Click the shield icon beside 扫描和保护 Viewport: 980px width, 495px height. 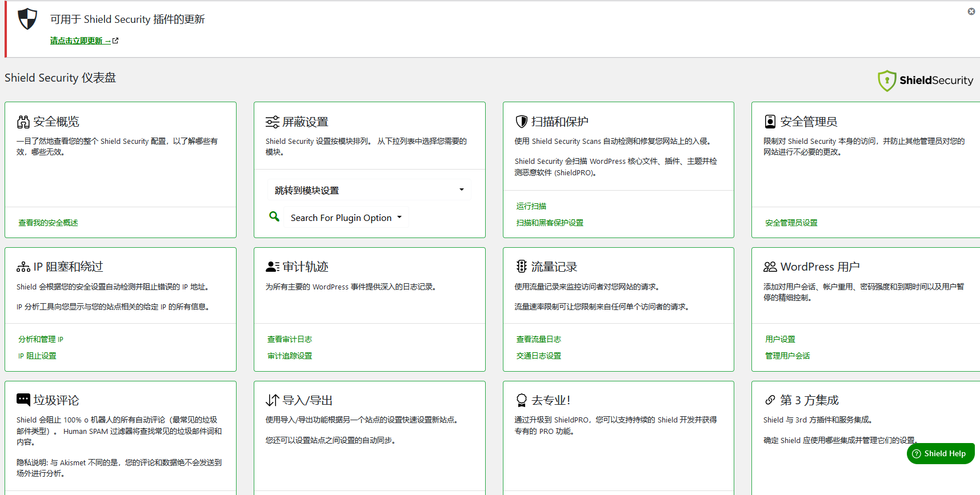point(522,122)
